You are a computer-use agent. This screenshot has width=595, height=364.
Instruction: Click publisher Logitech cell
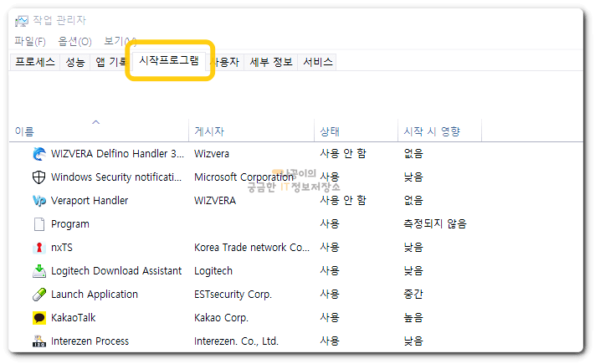213,271
